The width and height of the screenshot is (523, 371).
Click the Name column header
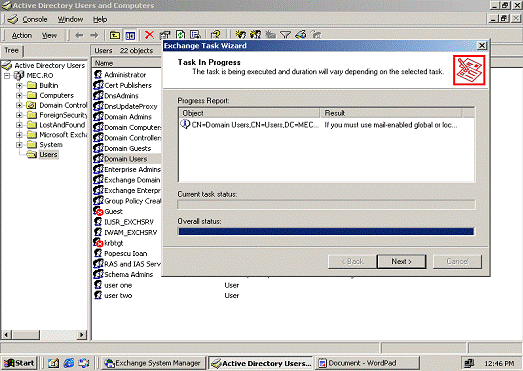click(x=126, y=63)
